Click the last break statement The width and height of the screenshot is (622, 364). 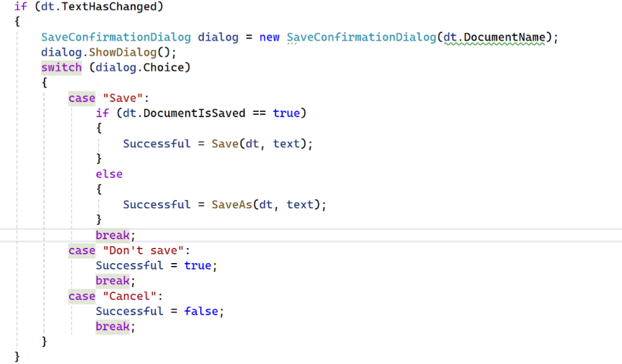point(113,327)
